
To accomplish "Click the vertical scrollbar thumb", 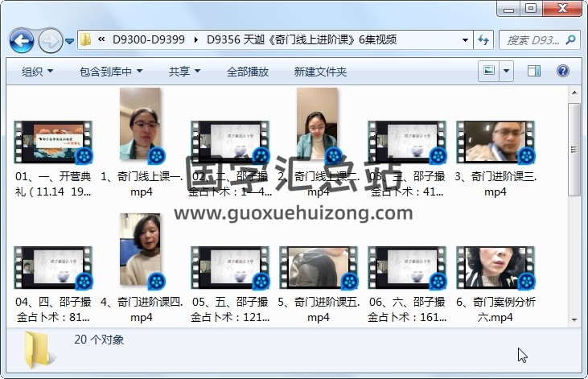I will [574, 150].
